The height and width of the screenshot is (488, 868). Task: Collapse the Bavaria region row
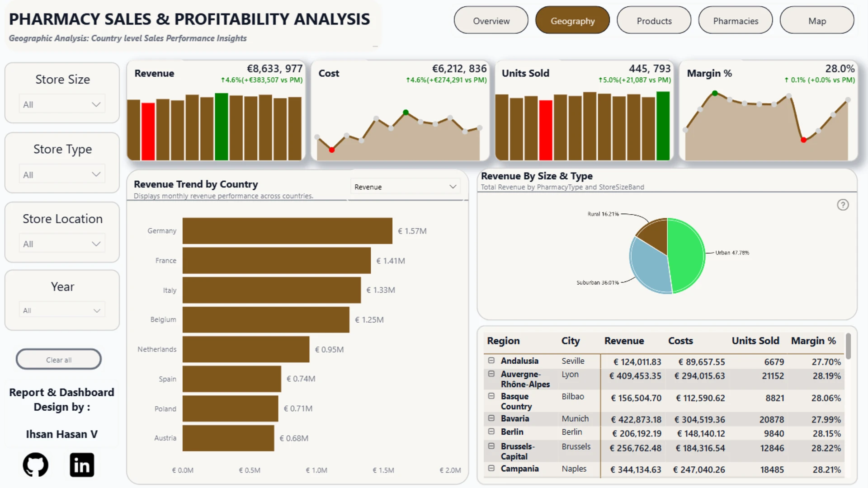click(491, 418)
